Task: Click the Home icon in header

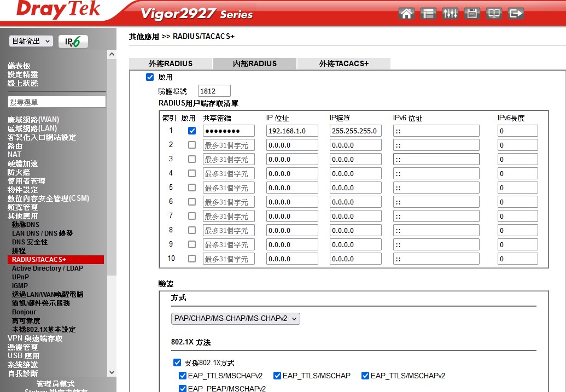Action: (x=406, y=14)
